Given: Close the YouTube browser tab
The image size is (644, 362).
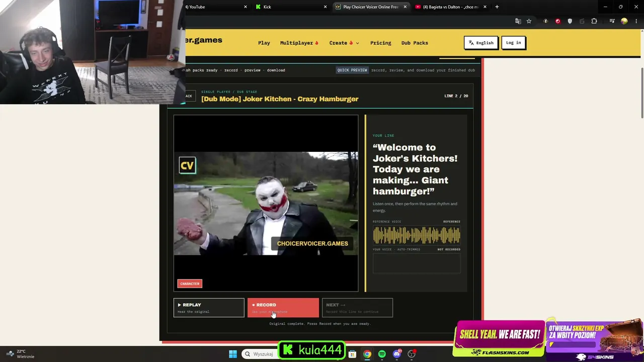Looking at the screenshot, I should point(246,7).
